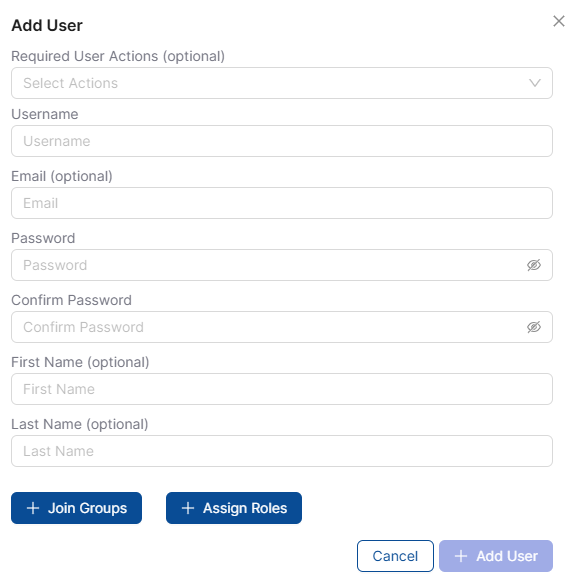
Task: Close the Add User dialog
Action: (559, 21)
